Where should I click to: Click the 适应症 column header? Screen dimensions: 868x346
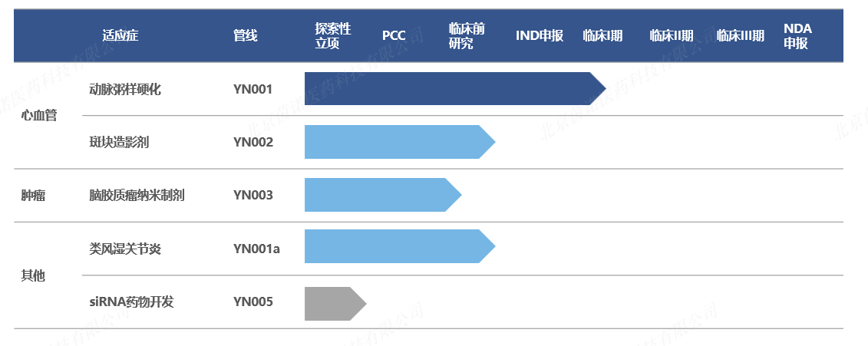(120, 36)
